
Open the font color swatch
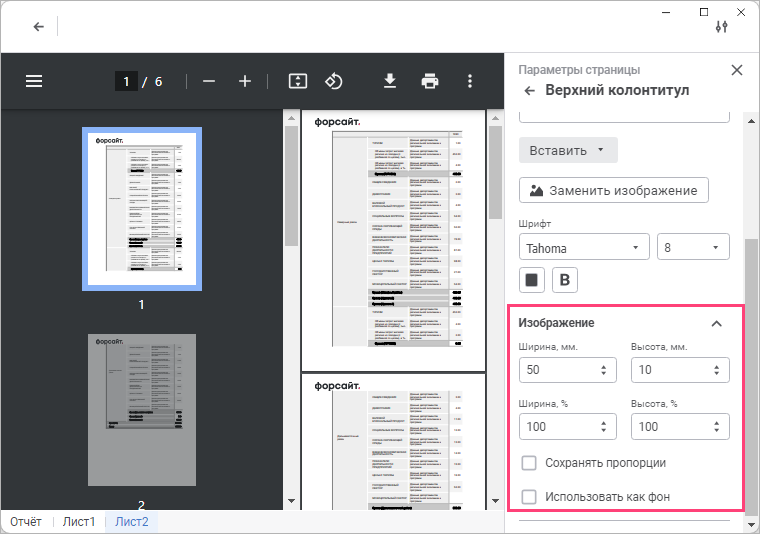[x=532, y=279]
